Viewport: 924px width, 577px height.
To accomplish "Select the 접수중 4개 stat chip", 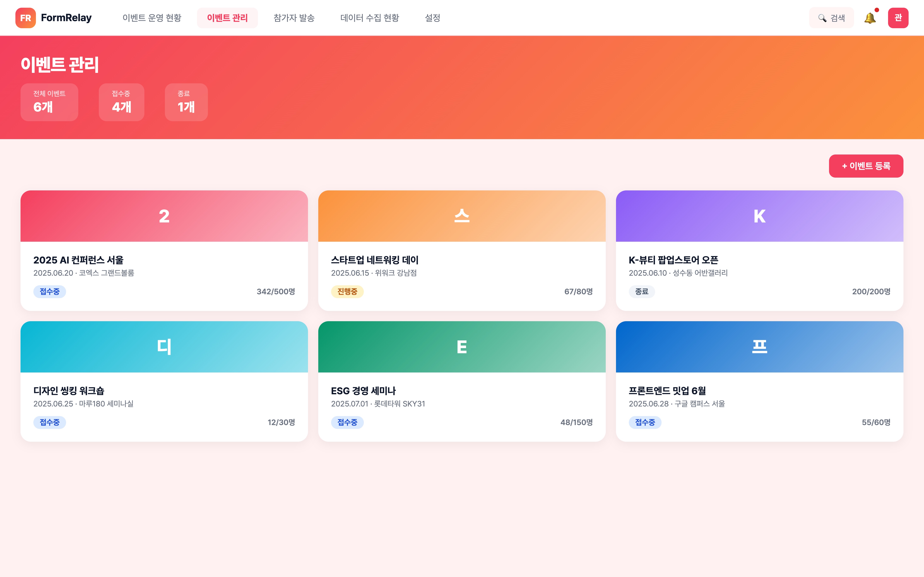I will point(121,102).
